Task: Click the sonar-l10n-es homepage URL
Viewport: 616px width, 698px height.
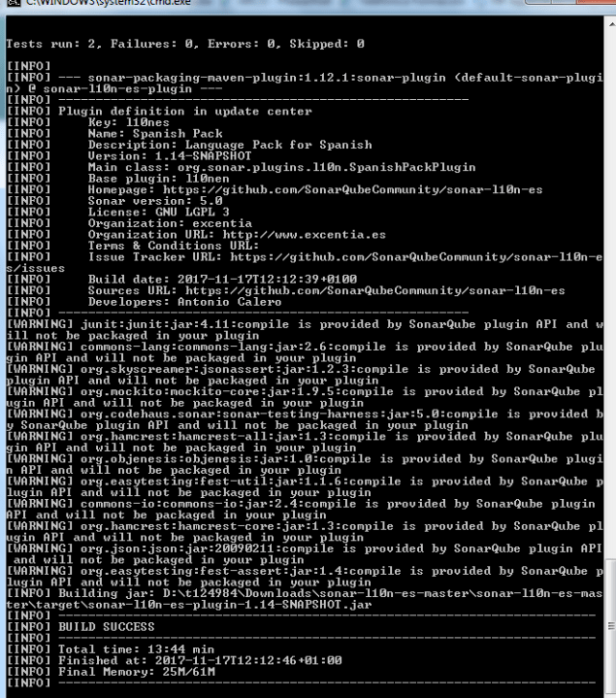Action: click(x=353, y=189)
